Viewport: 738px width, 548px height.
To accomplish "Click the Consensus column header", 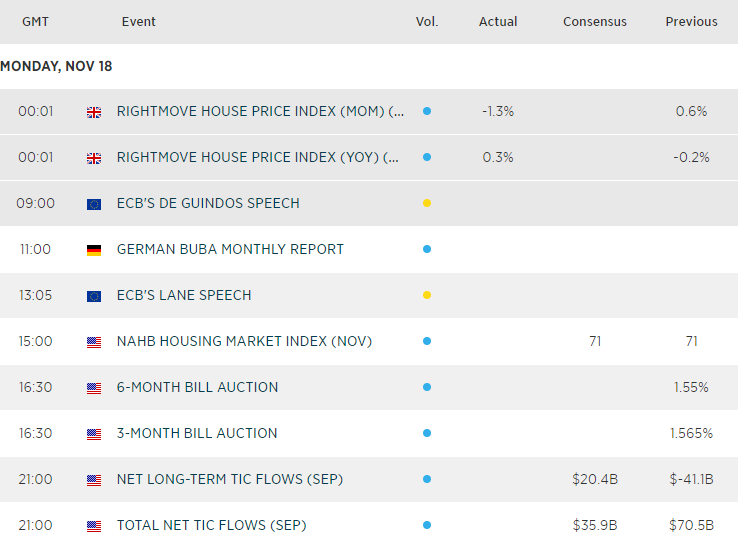I will [x=595, y=22].
